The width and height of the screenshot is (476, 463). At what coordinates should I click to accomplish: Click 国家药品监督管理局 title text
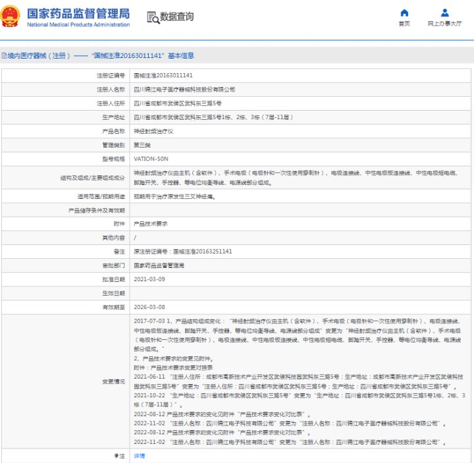78,14
